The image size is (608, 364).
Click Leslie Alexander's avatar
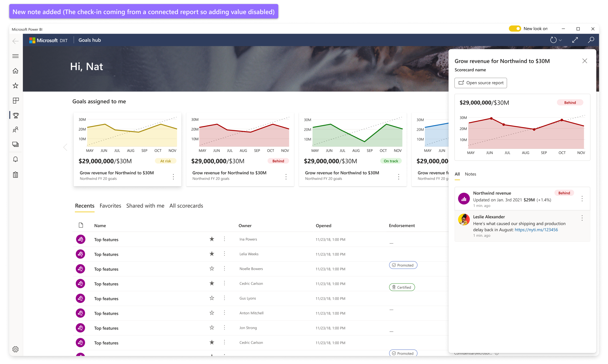tap(464, 219)
